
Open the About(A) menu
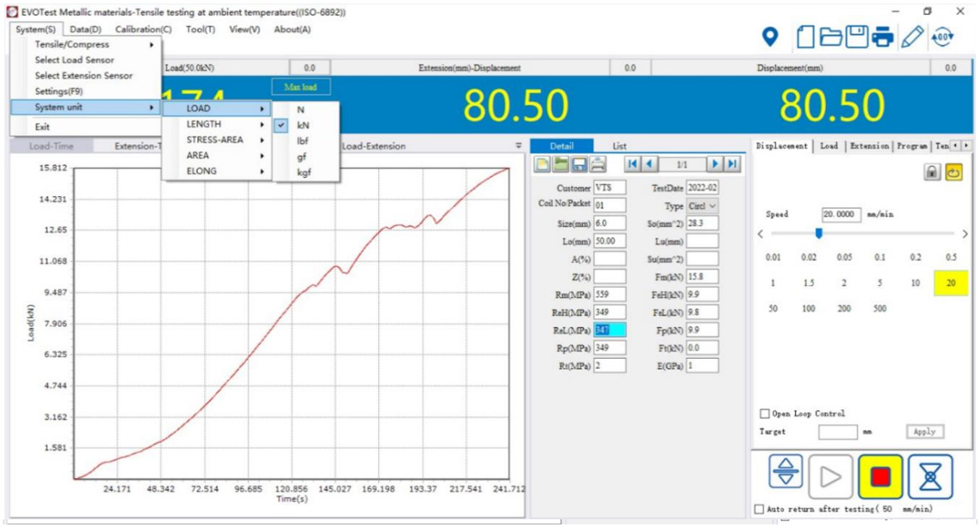point(292,30)
